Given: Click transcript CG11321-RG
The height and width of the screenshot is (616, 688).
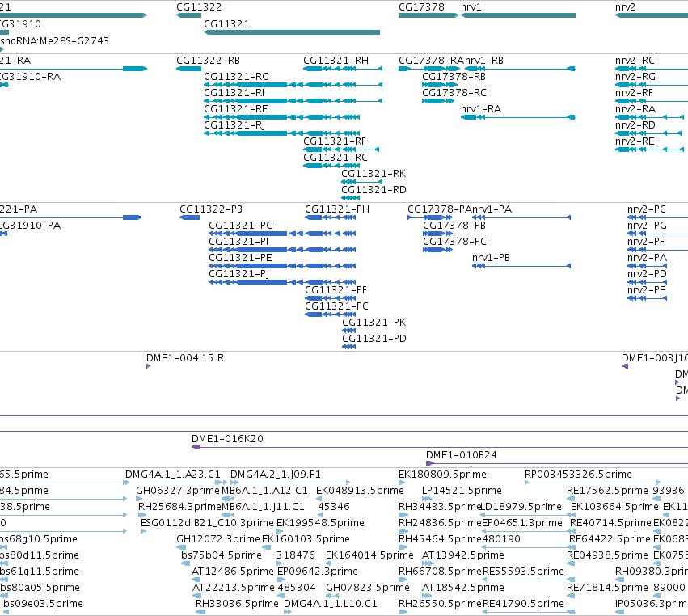Looking at the screenshot, I should (237, 77).
